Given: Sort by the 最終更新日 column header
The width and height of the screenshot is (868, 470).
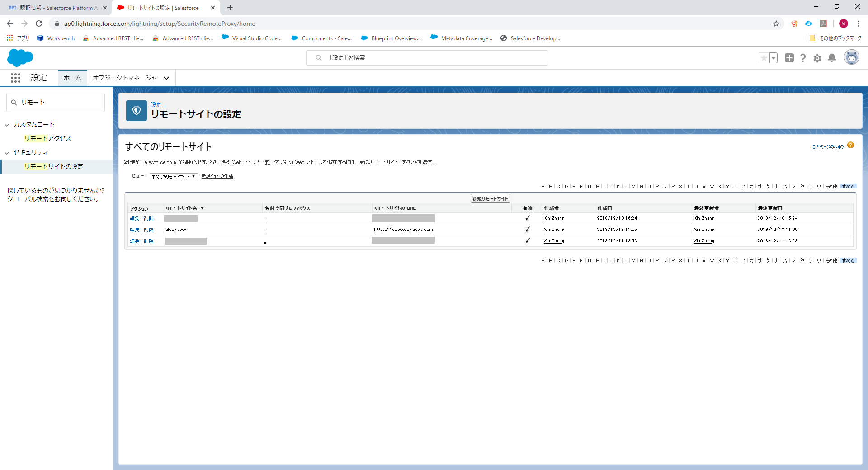Looking at the screenshot, I should click(x=770, y=208).
